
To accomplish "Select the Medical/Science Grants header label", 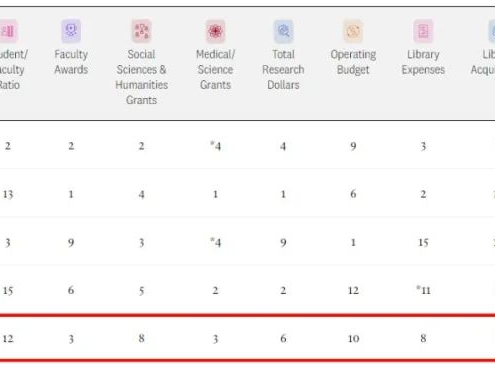I will [215, 69].
